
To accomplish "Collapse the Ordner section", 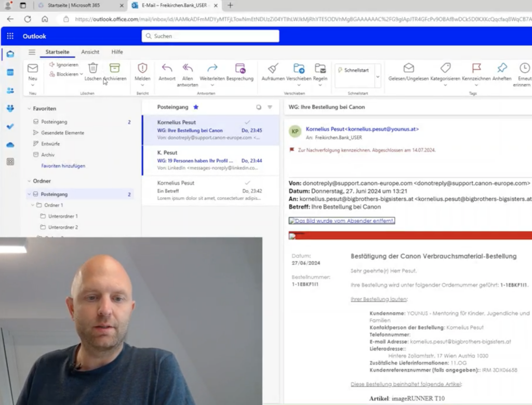I will coord(29,181).
